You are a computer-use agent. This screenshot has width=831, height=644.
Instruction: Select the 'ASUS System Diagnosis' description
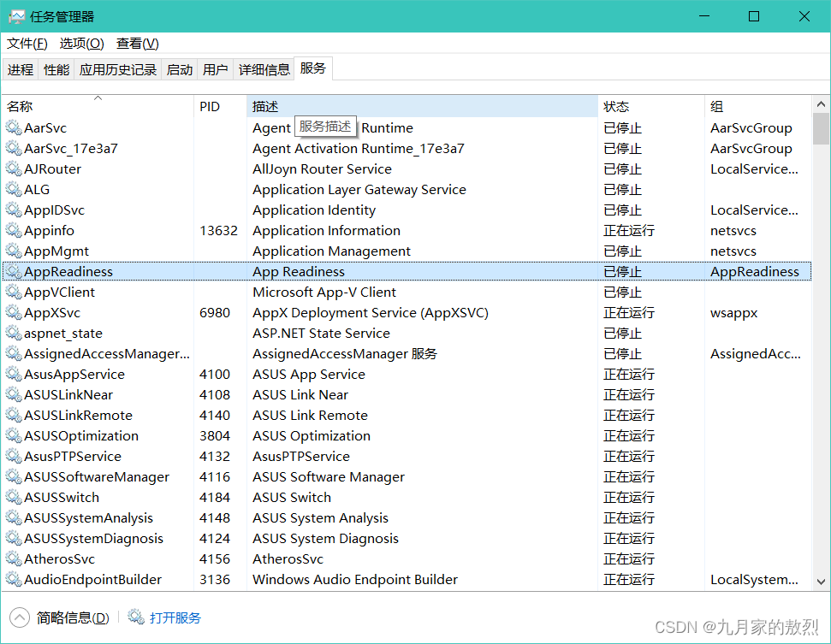(x=325, y=539)
